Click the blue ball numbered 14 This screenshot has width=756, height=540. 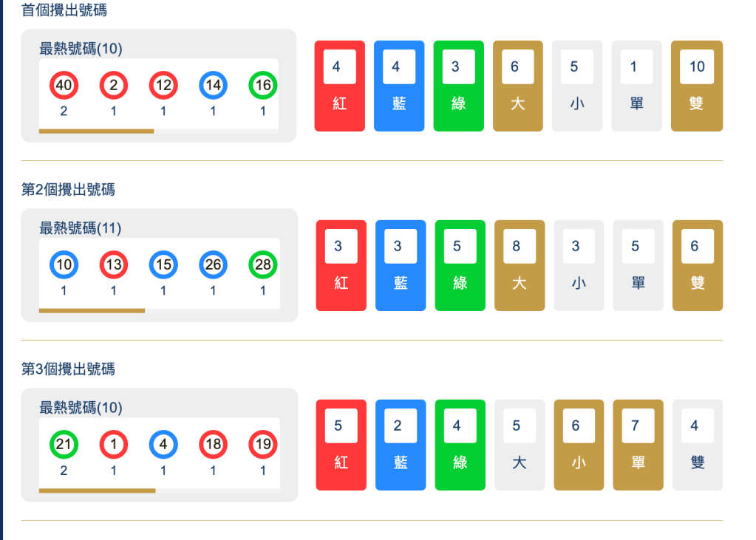(x=213, y=85)
